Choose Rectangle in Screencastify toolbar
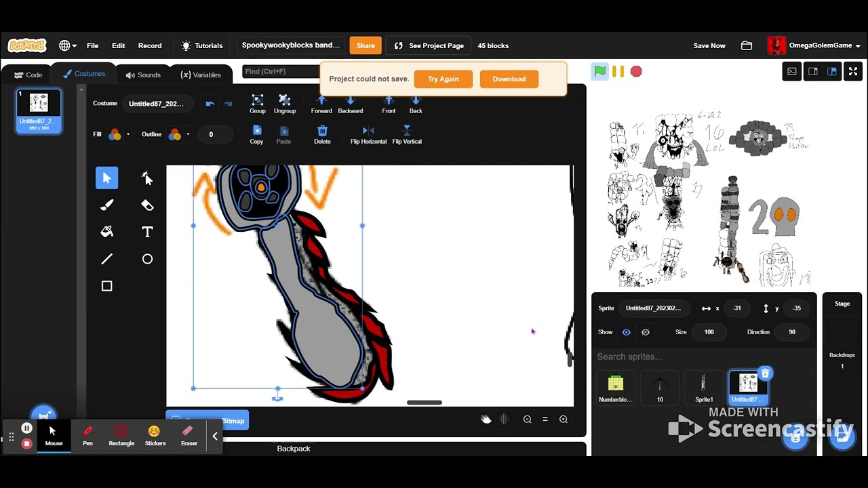 tap(121, 435)
